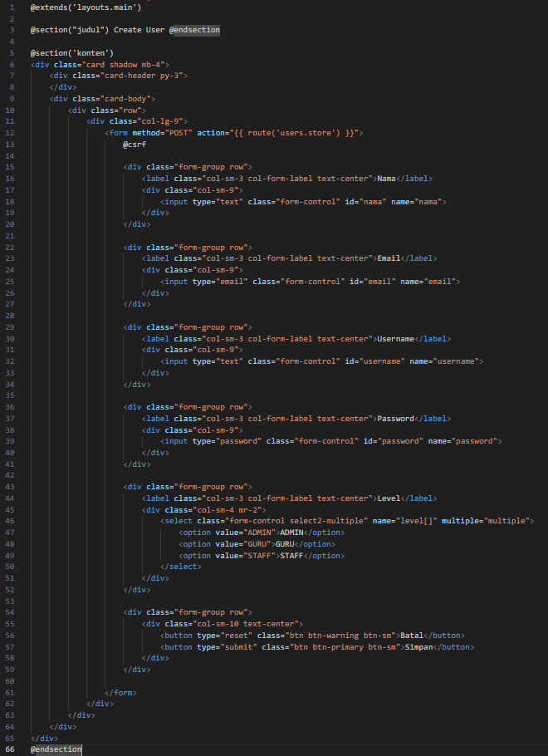Viewport: 548px width, 756px height.
Task: Click the label text 'Nama'
Action: [386, 179]
